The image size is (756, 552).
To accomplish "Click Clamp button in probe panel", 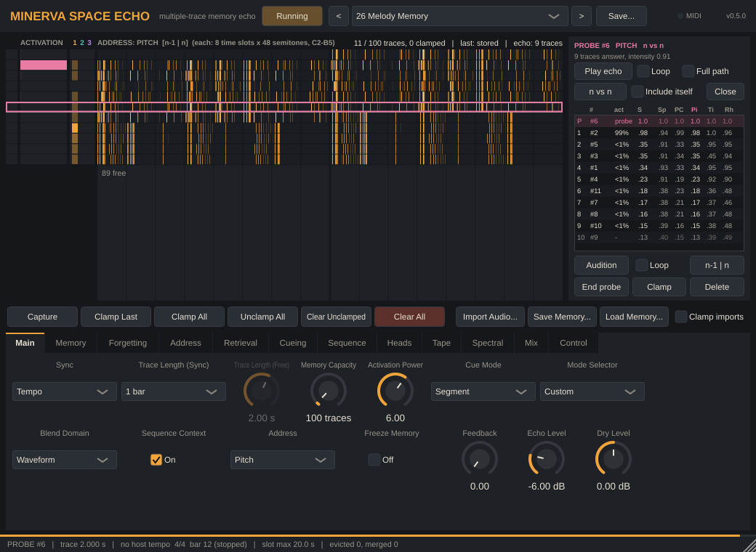I will tap(659, 287).
